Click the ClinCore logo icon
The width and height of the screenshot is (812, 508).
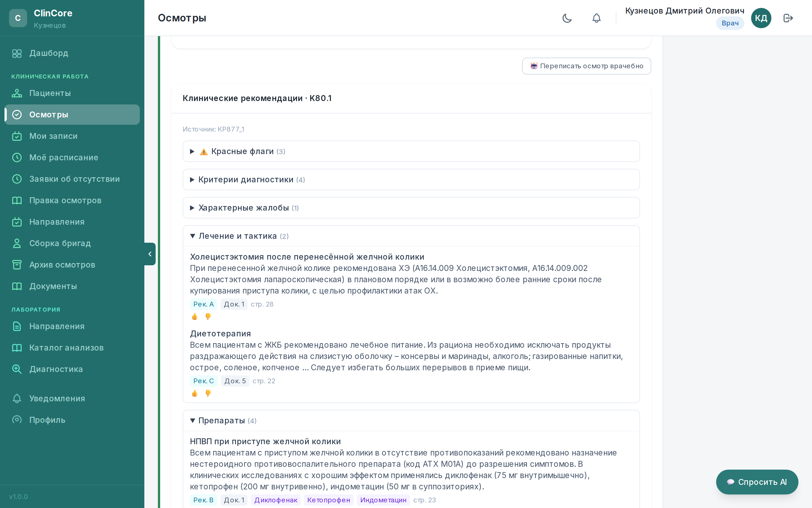[18, 18]
